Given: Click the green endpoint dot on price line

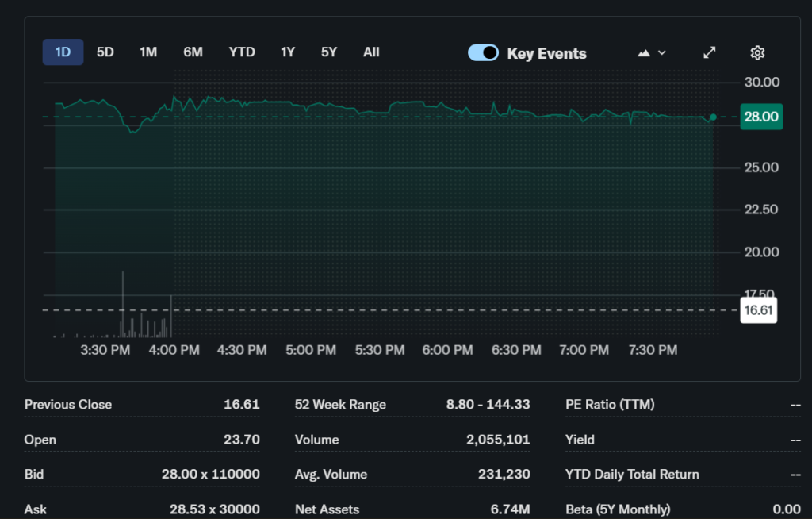Looking at the screenshot, I should 713,117.
